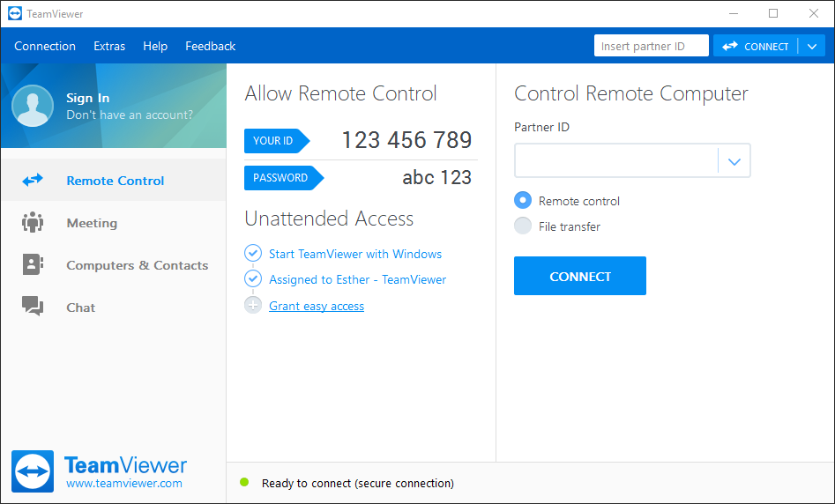Open the Help menu
Image resolution: width=835 pixels, height=504 pixels.
155,47
